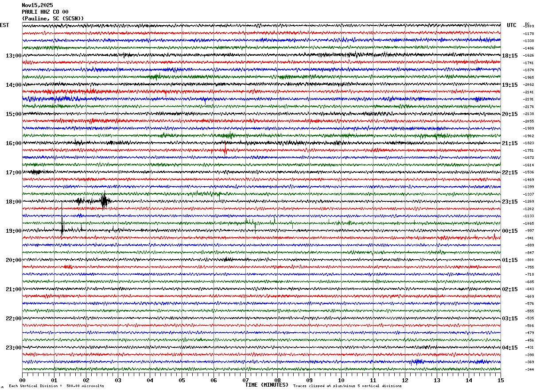Click the 23:15 UTC time label

tap(510, 201)
